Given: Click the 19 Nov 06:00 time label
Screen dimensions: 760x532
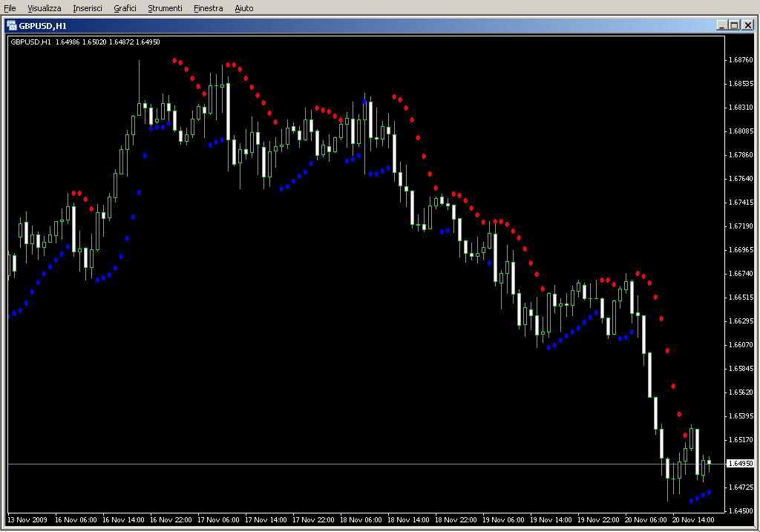Looking at the screenshot, I should (503, 520).
